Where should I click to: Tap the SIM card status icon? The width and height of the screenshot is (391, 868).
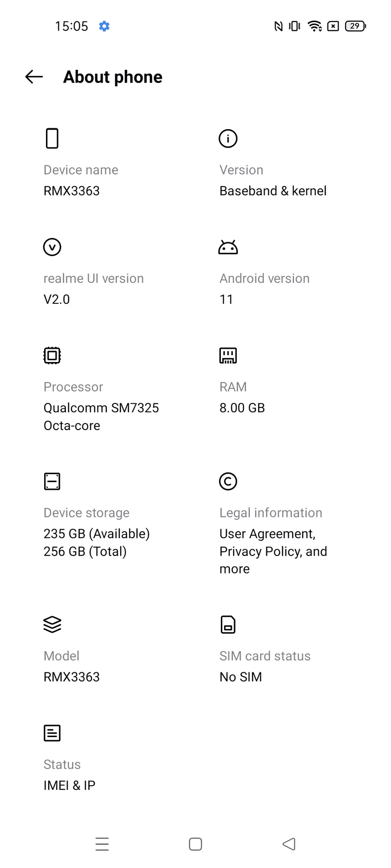tap(228, 624)
